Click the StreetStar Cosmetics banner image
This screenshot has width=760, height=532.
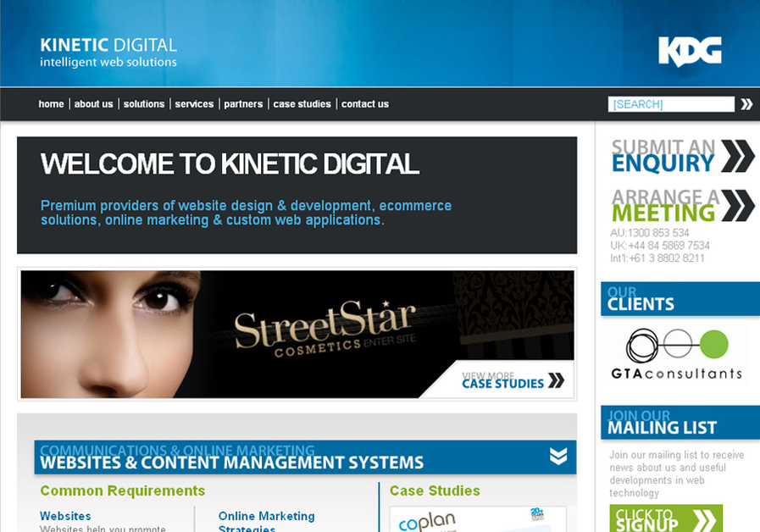[297, 335]
